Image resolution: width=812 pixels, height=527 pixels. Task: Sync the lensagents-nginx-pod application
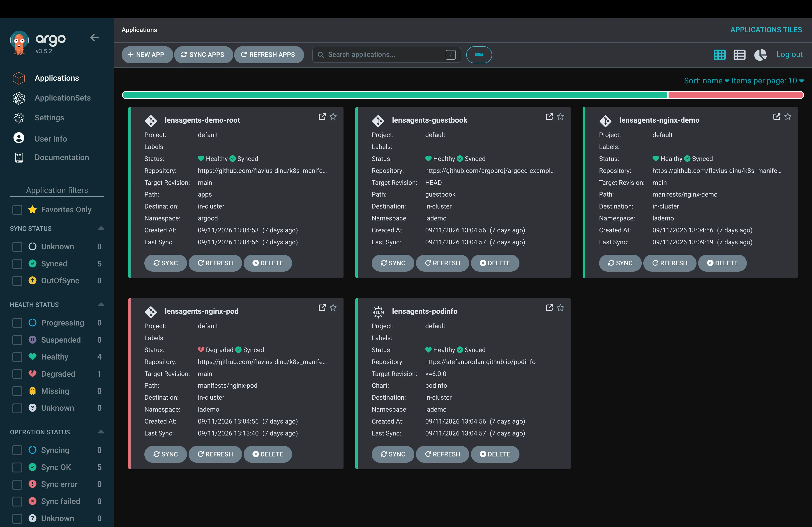point(166,454)
